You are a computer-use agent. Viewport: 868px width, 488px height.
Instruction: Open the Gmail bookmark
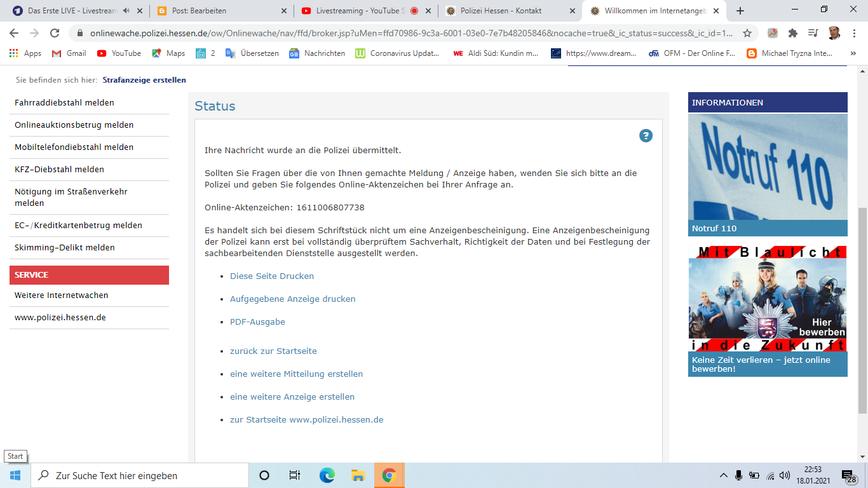(x=69, y=53)
